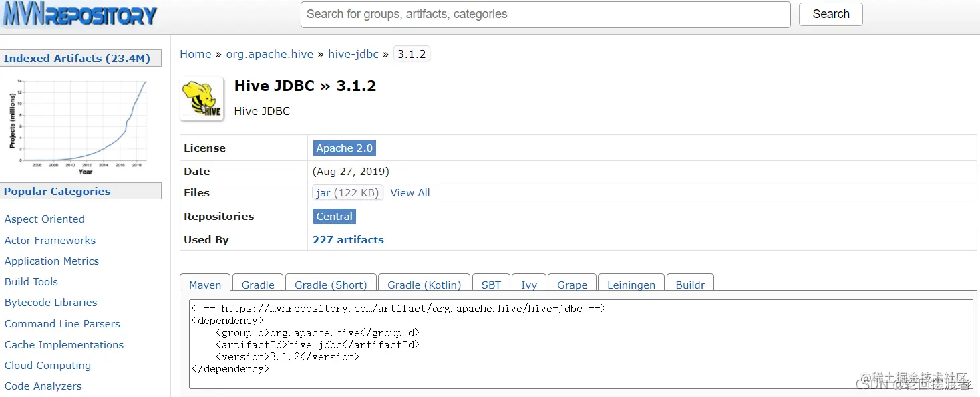
Task: Click the projects growth chart thumbnail
Action: (x=79, y=126)
